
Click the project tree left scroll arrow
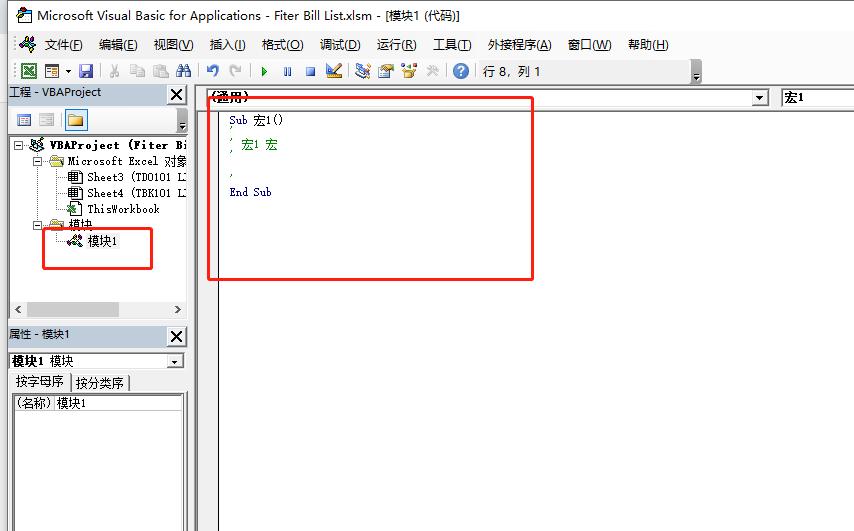[18, 309]
